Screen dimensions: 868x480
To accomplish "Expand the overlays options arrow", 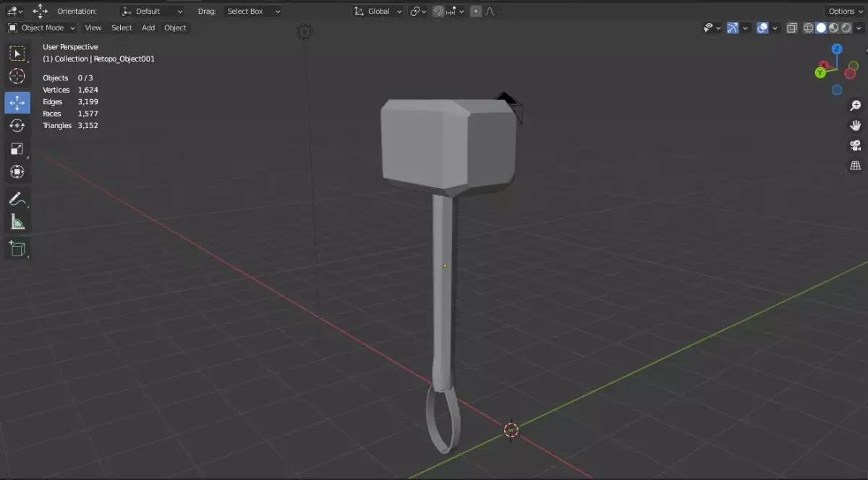I will click(775, 28).
